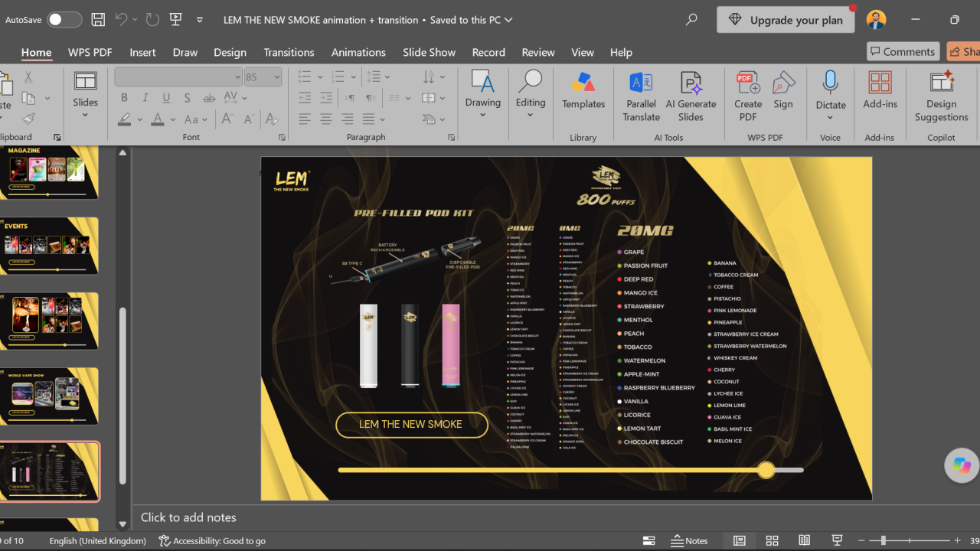
Task: Toggle the Notes pane in status bar
Action: coord(689,540)
